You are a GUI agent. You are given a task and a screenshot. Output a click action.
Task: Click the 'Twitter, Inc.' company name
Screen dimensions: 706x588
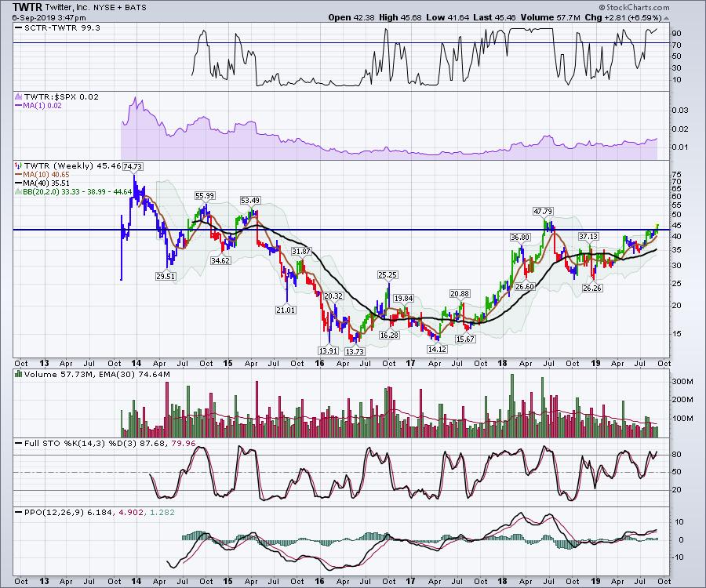click(67, 7)
